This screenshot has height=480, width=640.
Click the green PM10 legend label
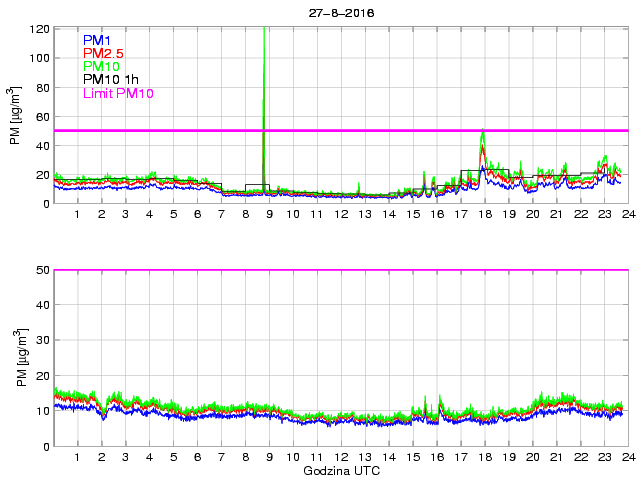click(102, 66)
